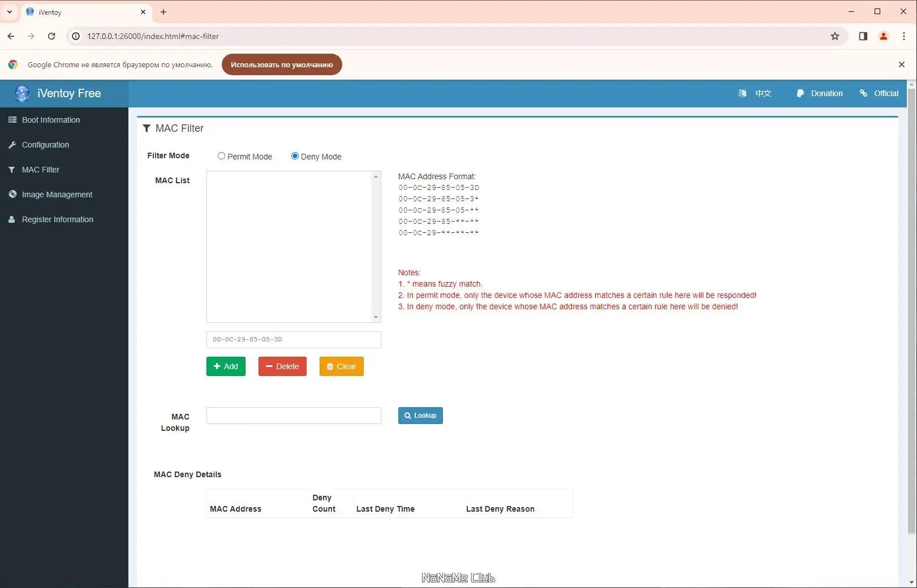Open Chrome side panel icon
The width and height of the screenshot is (917, 588).
pos(863,36)
